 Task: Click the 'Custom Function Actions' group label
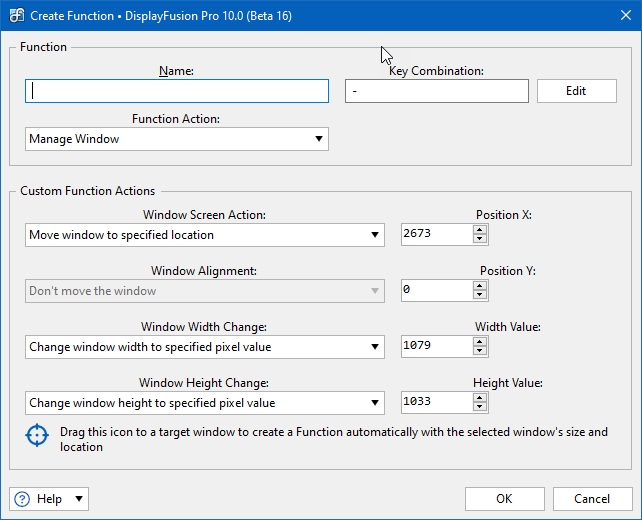(x=88, y=191)
